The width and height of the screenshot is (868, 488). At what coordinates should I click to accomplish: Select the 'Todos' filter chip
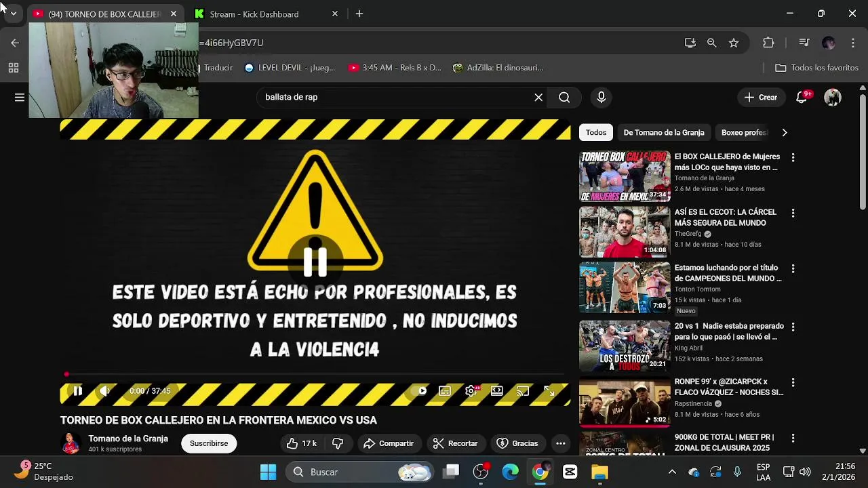pyautogui.click(x=596, y=133)
